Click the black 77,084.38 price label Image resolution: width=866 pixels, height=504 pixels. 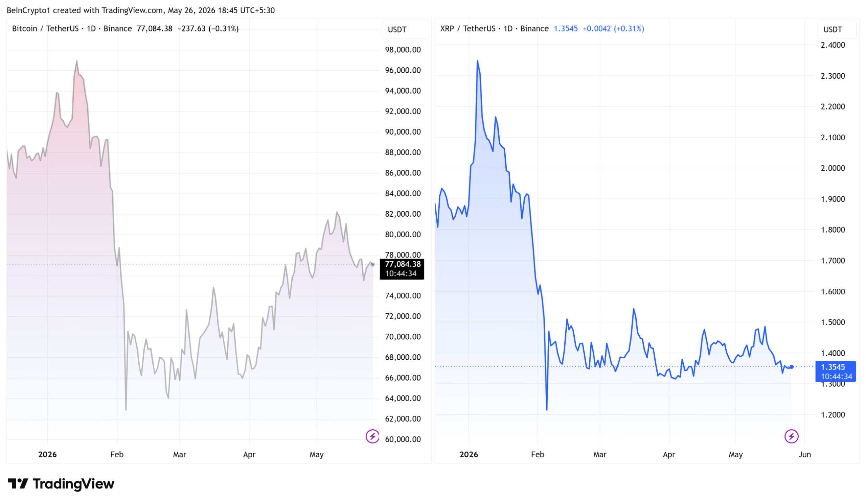pyautogui.click(x=402, y=269)
